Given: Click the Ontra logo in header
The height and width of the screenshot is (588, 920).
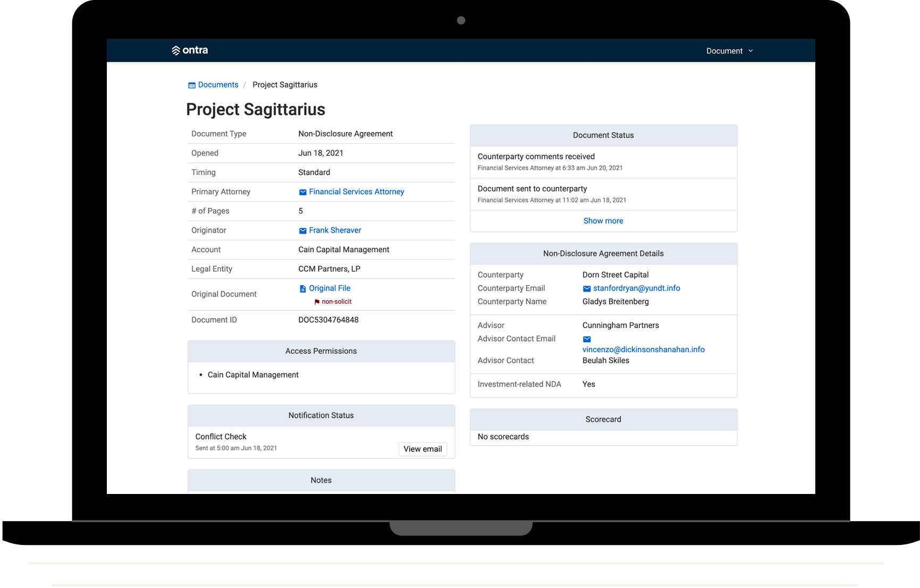Looking at the screenshot, I should [x=190, y=50].
